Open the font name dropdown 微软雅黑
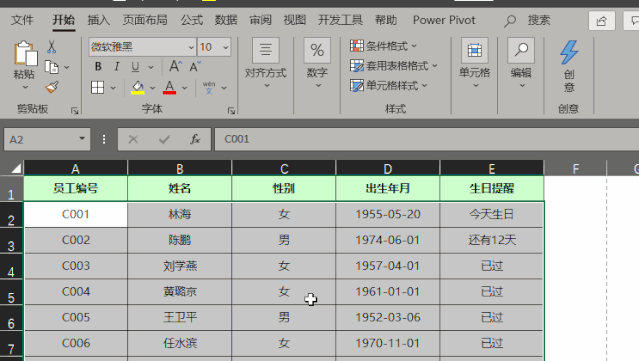Viewport: 639px width, 361px height. [x=191, y=47]
